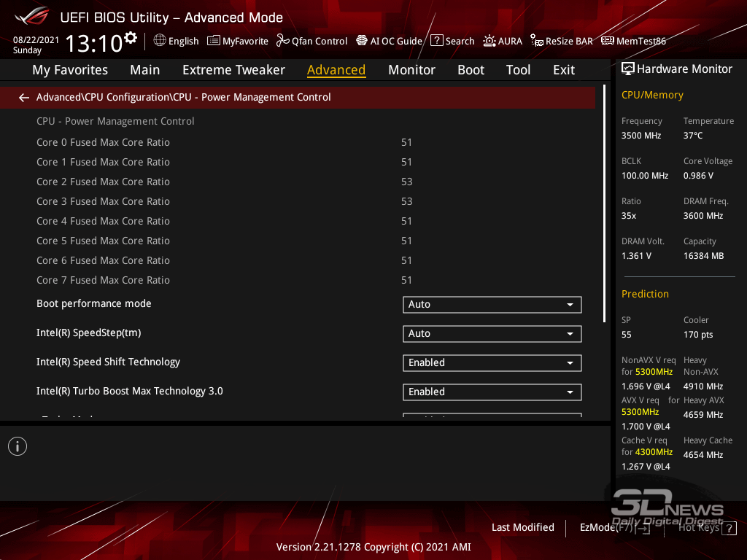Click the 13:10 clock time
Viewport: 747px width, 560px height.
point(94,44)
